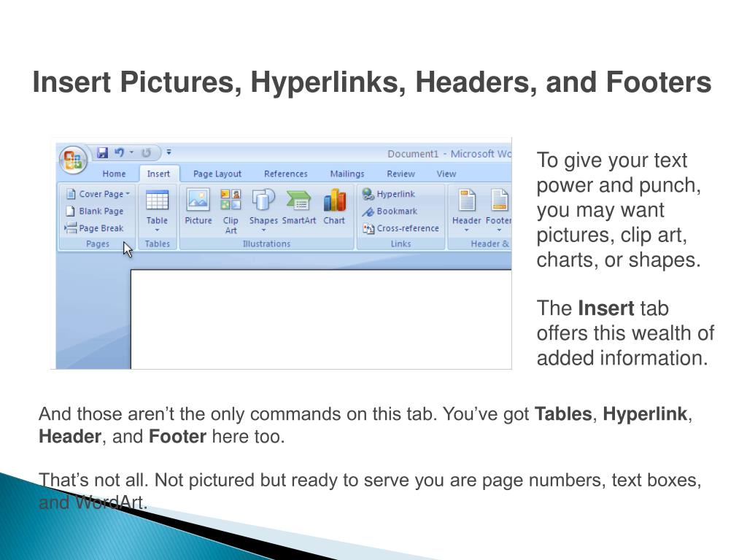Switch to the Review tab

pyautogui.click(x=400, y=174)
